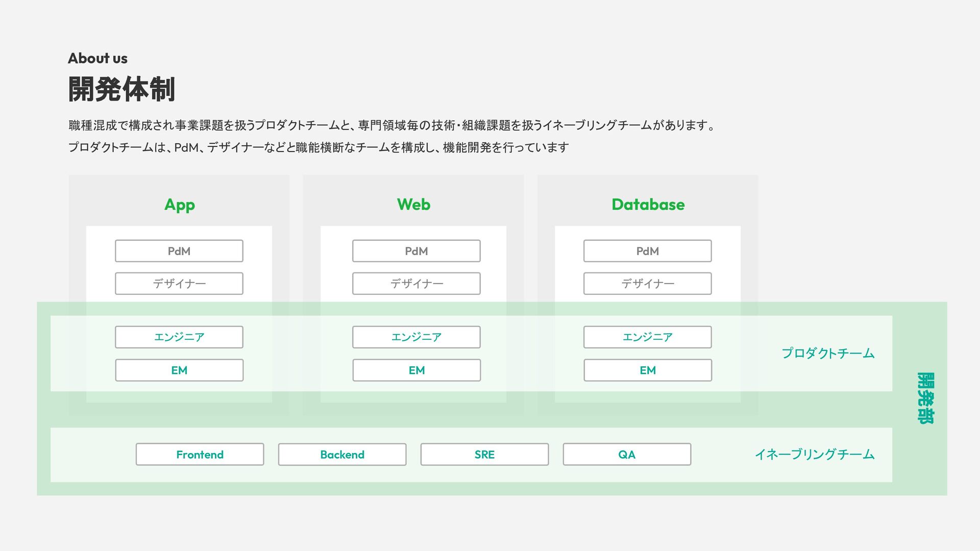Select the Backend enabling team box
The width and height of the screenshot is (980, 551).
[x=342, y=455]
